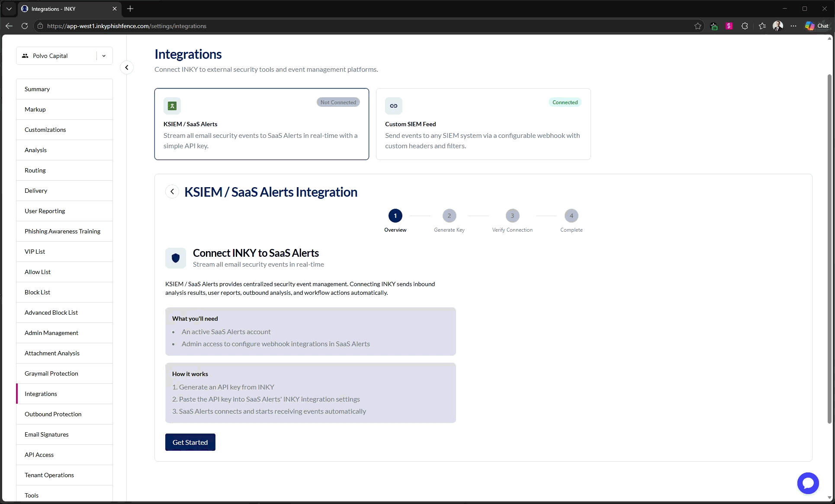Open Attachment Analysis
Image resolution: width=835 pixels, height=504 pixels.
click(64, 353)
